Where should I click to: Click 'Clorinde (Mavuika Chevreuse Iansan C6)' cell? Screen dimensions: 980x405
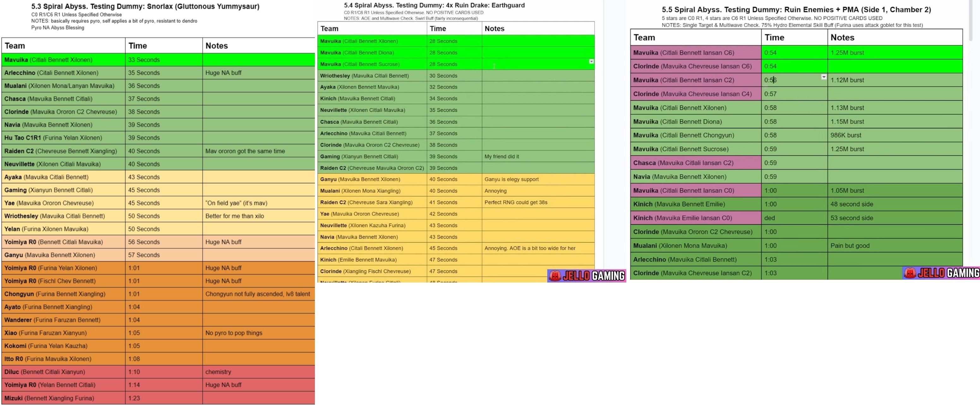[696, 66]
